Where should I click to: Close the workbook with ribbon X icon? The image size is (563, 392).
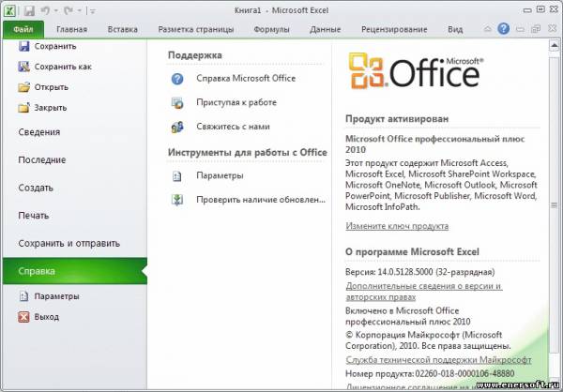552,29
